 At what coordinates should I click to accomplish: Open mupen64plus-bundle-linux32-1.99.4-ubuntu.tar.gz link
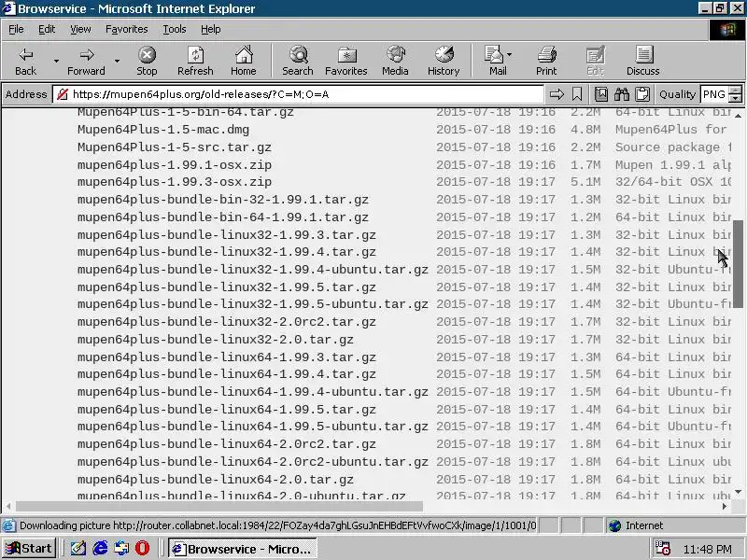(x=253, y=270)
